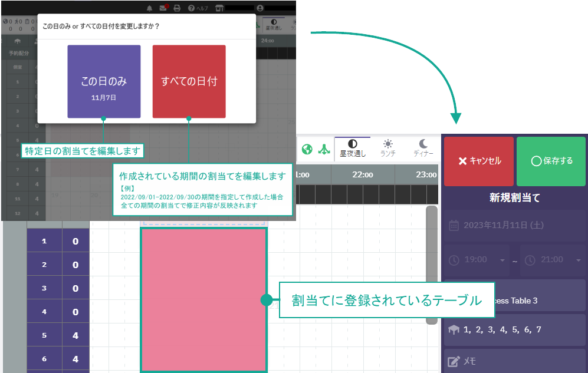The image size is (588, 373).
Task: Click the store icon next to the shop name
Action: [x=219, y=7]
